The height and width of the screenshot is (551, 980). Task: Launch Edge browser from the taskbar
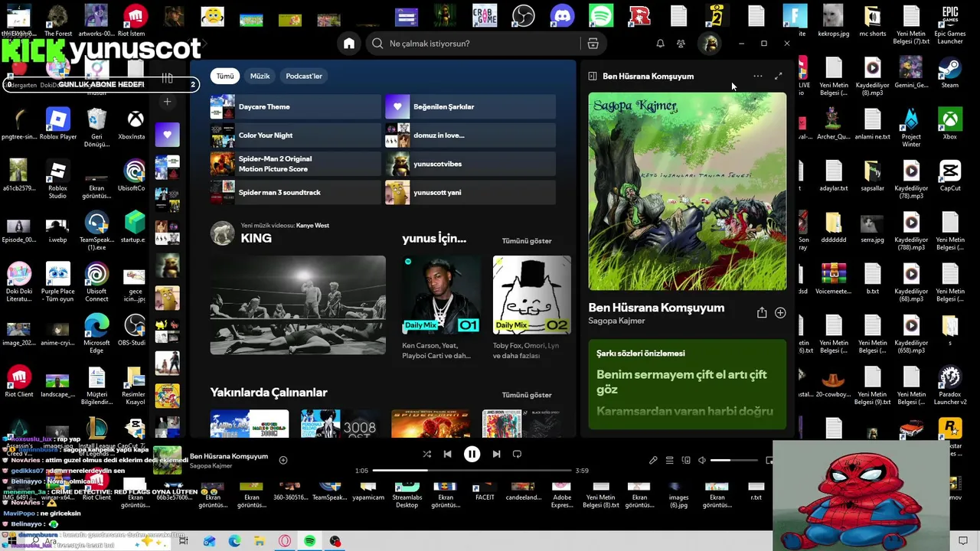click(234, 541)
